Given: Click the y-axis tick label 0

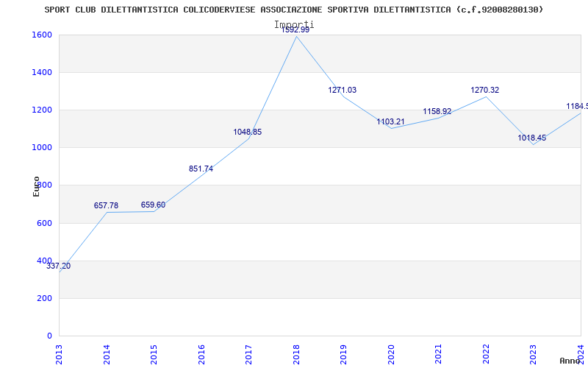Looking at the screenshot, I should (49, 336).
